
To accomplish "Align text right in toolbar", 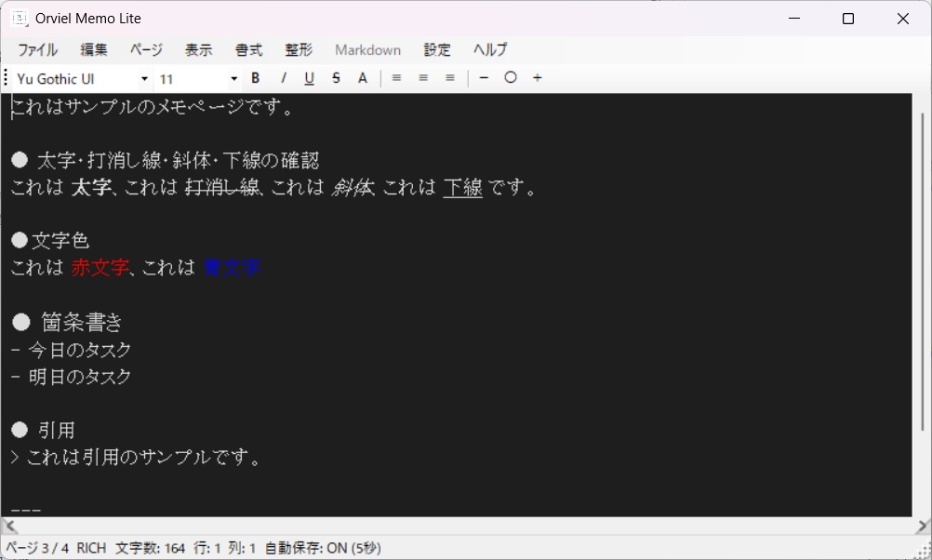I will point(450,78).
